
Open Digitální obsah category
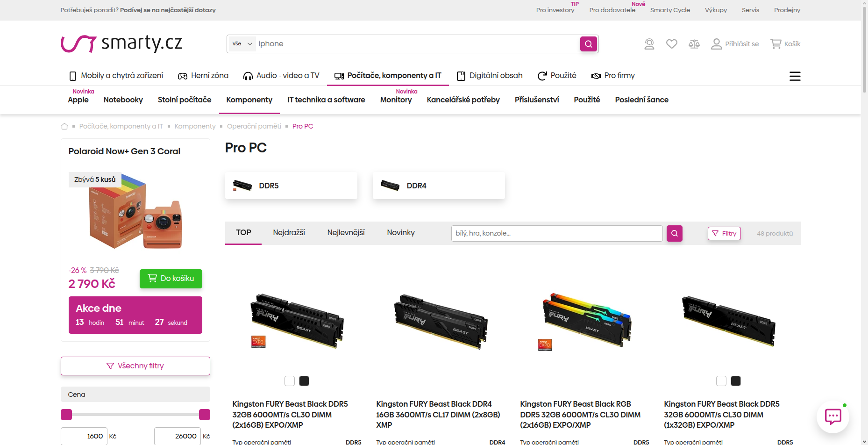click(x=490, y=76)
